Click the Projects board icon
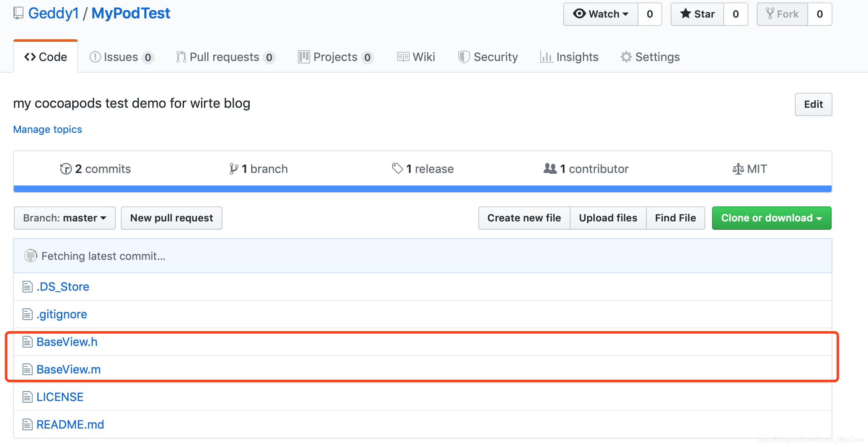 click(x=304, y=57)
